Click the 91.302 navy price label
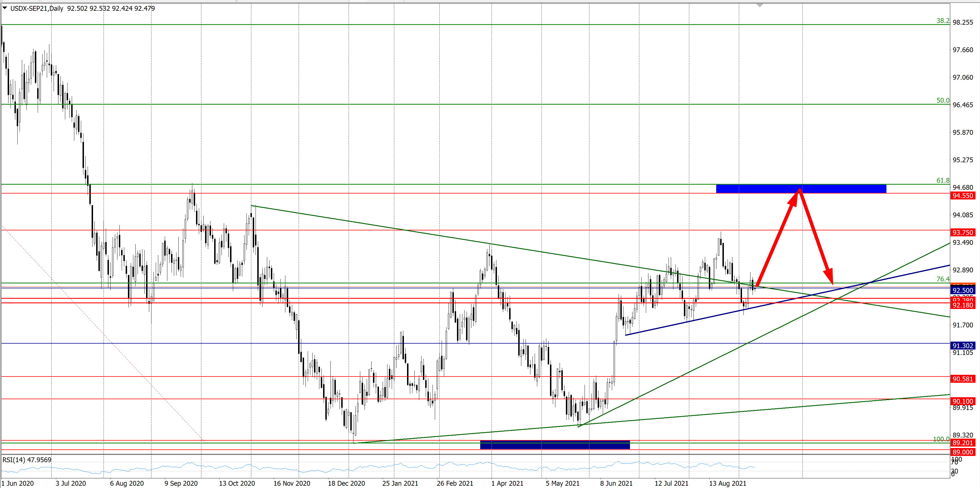 point(962,346)
